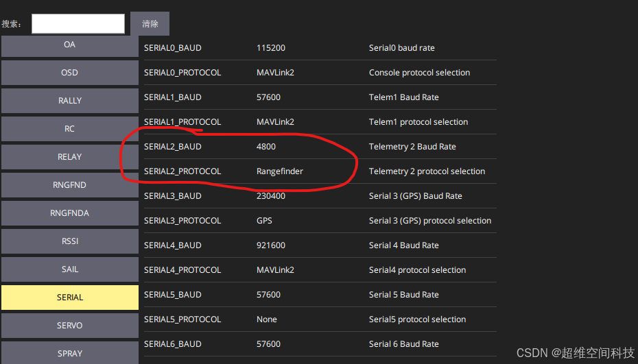Open the SERVO parameter group

[69, 326]
